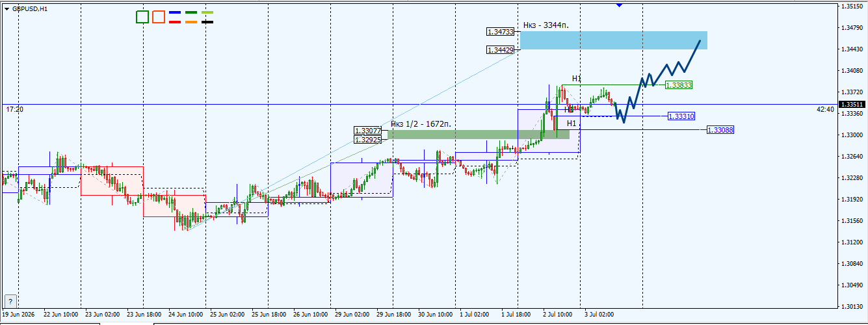Image resolution: width=868 pixels, height=325 pixels.
Task: Click the 42:40 timer label
Action: tap(825, 110)
